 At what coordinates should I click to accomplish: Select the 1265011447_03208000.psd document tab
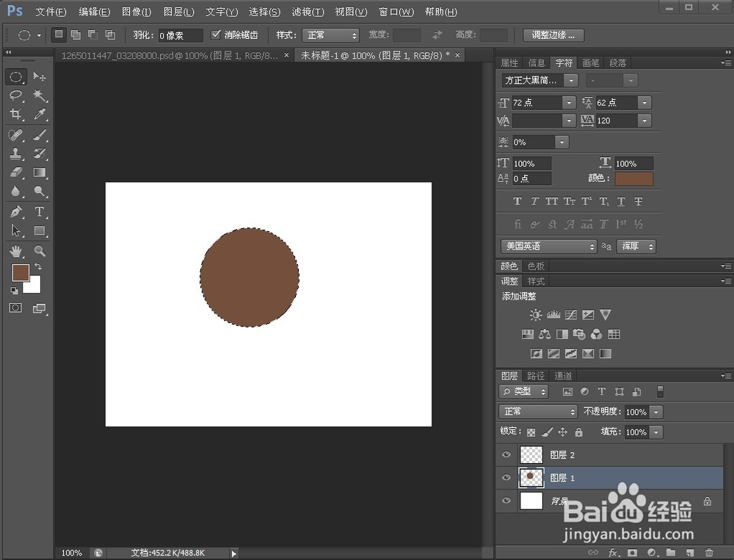170,55
